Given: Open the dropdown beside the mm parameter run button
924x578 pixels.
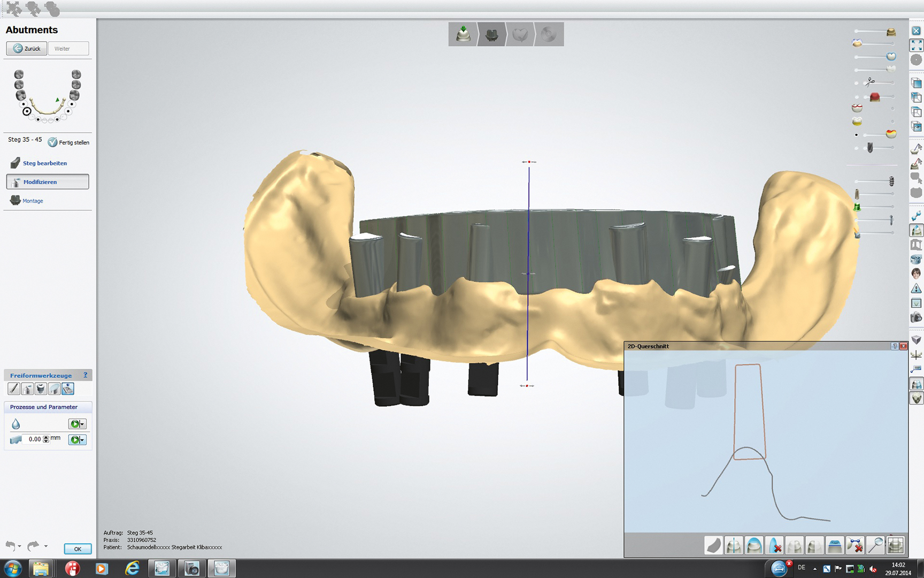Looking at the screenshot, I should (82, 440).
